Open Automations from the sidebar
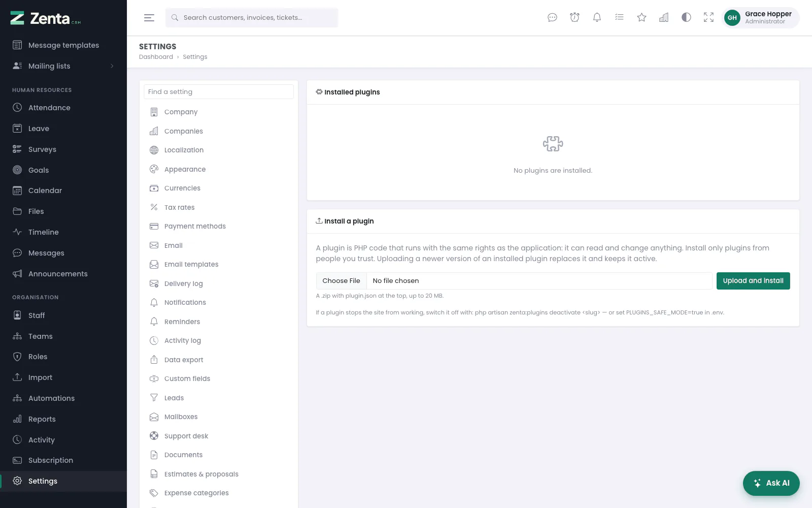812x508 pixels. click(x=63, y=398)
